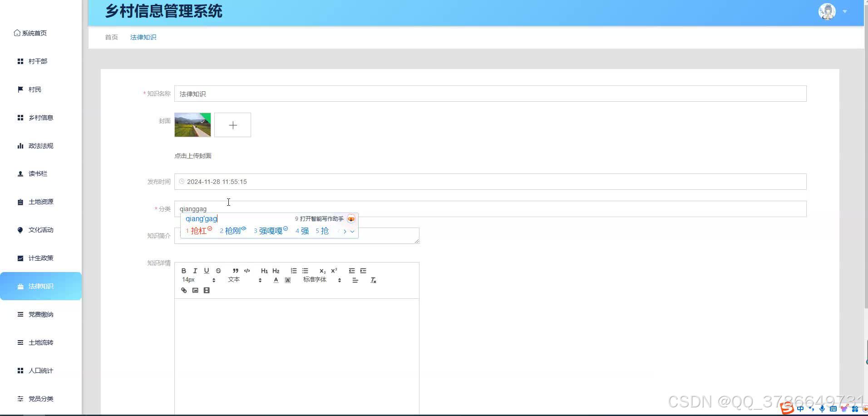
Task: Open the 人口统计 sidebar menu
Action: [41, 371]
